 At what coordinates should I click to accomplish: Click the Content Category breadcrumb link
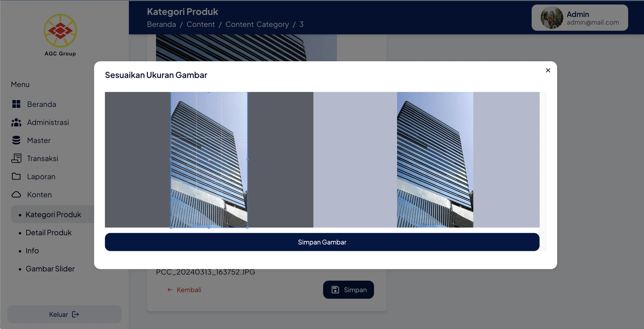pos(257,24)
